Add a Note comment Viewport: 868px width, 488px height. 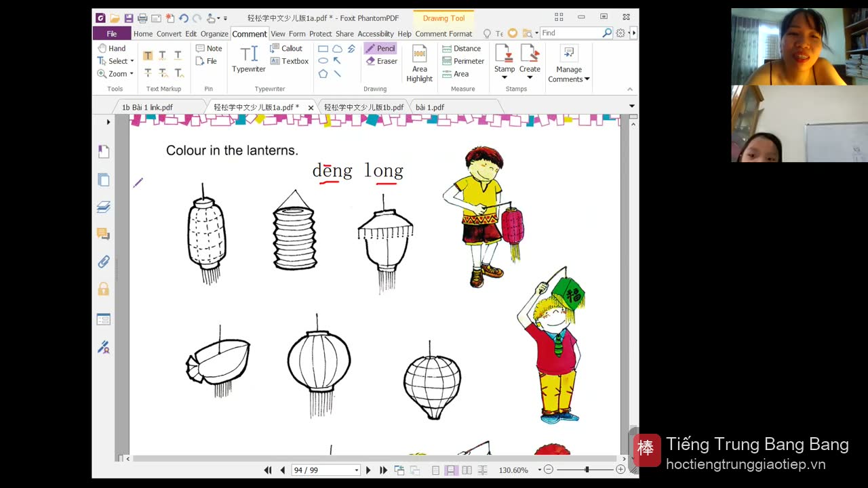tap(209, 48)
